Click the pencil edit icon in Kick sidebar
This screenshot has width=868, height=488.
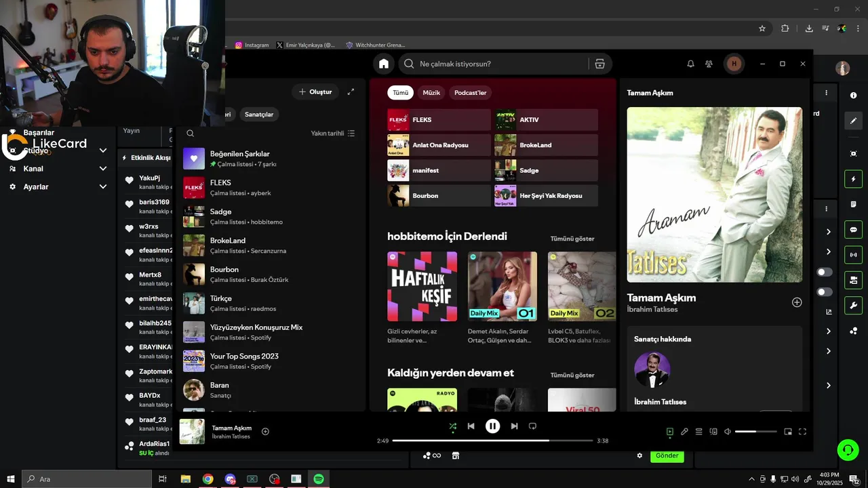[x=854, y=121]
